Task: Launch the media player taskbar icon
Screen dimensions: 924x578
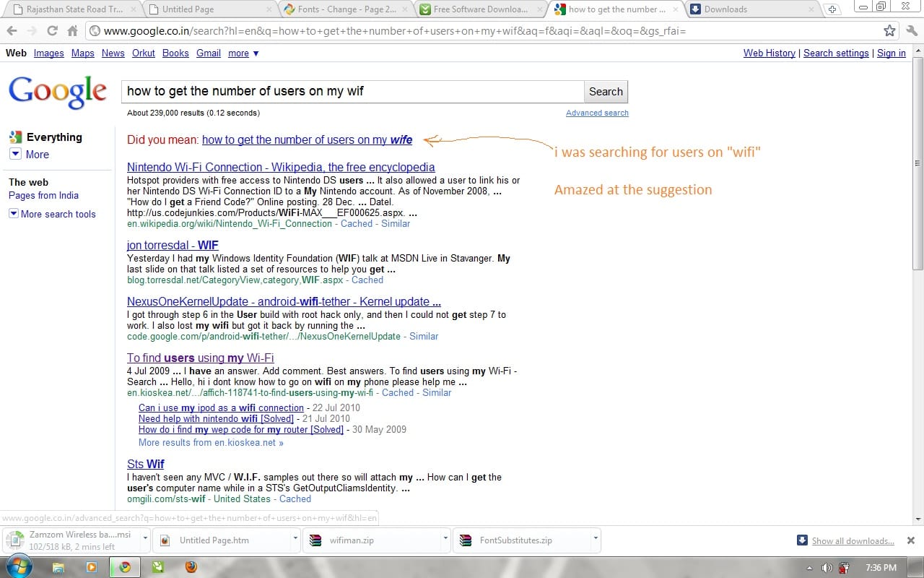Action: (x=91, y=567)
